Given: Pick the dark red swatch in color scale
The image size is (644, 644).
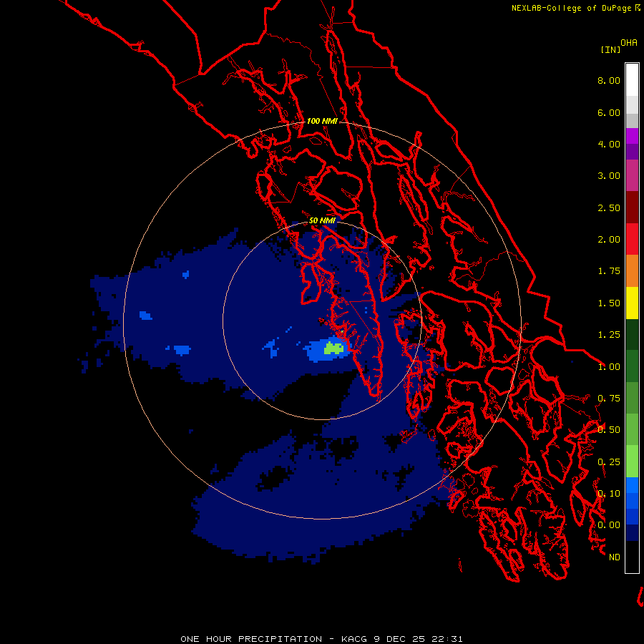Looking at the screenshot, I should click(x=632, y=208).
